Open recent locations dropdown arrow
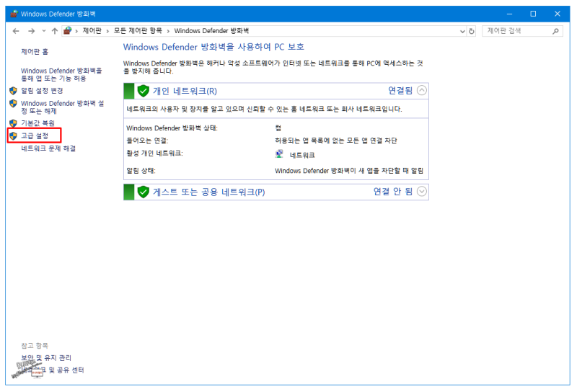Screen dimensions: 577x392 click(44, 31)
